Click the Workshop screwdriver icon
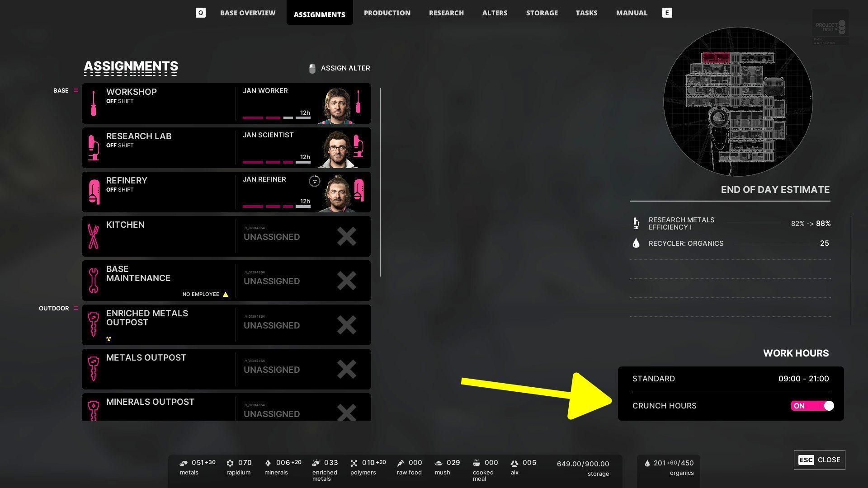The height and width of the screenshot is (488, 868). click(x=94, y=103)
